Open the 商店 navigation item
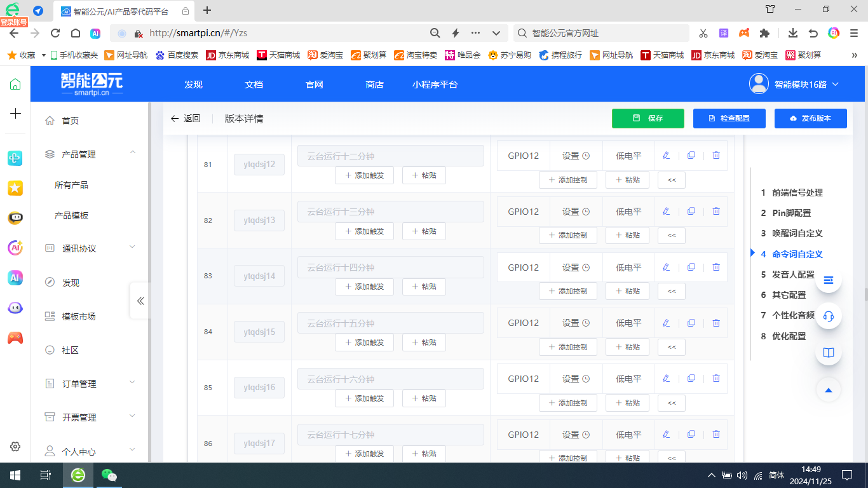This screenshot has width=868, height=488. [374, 83]
